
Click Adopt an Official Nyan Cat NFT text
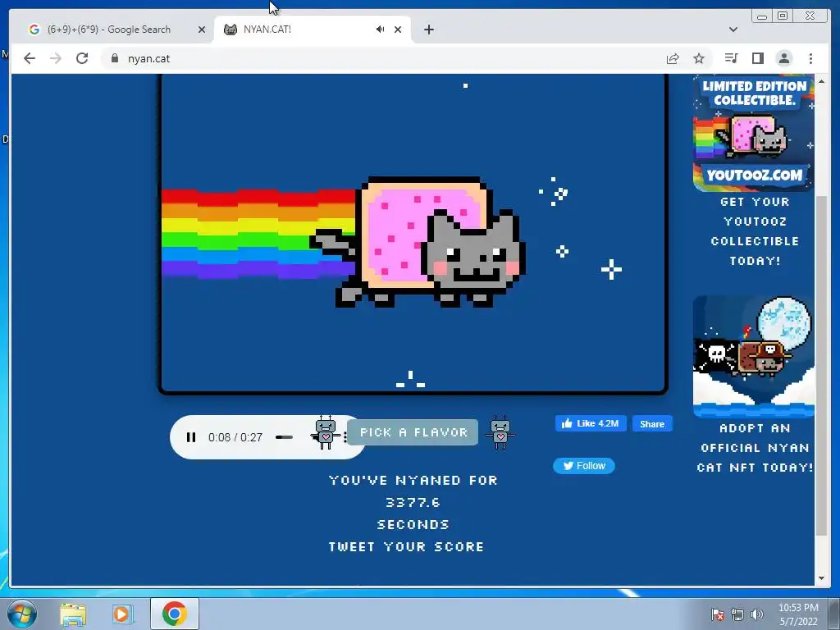tap(755, 448)
